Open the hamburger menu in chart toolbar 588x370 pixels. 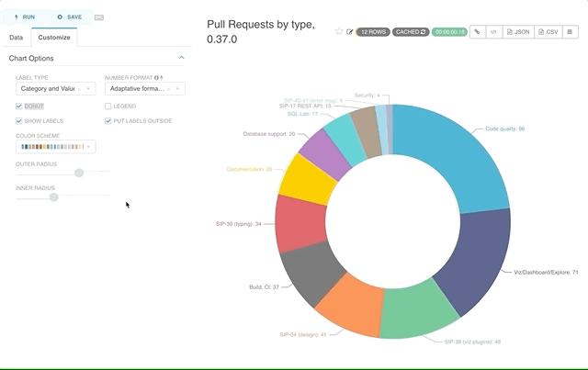[571, 31]
